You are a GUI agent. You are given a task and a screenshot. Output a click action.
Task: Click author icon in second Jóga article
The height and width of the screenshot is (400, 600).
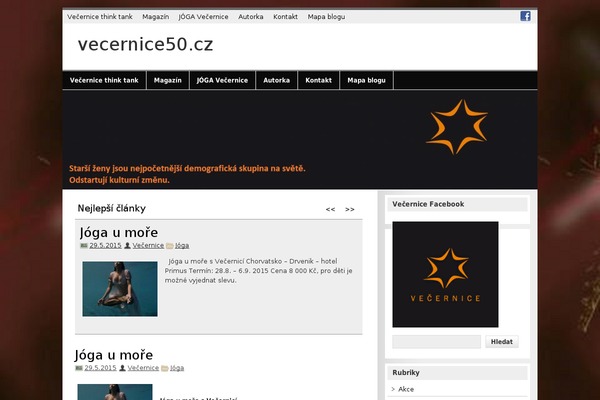coord(122,368)
